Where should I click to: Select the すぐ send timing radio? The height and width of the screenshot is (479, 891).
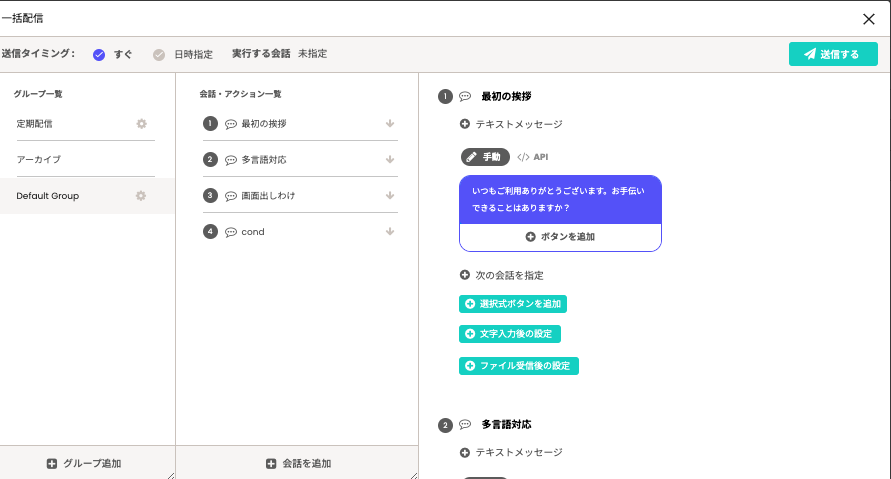99,54
